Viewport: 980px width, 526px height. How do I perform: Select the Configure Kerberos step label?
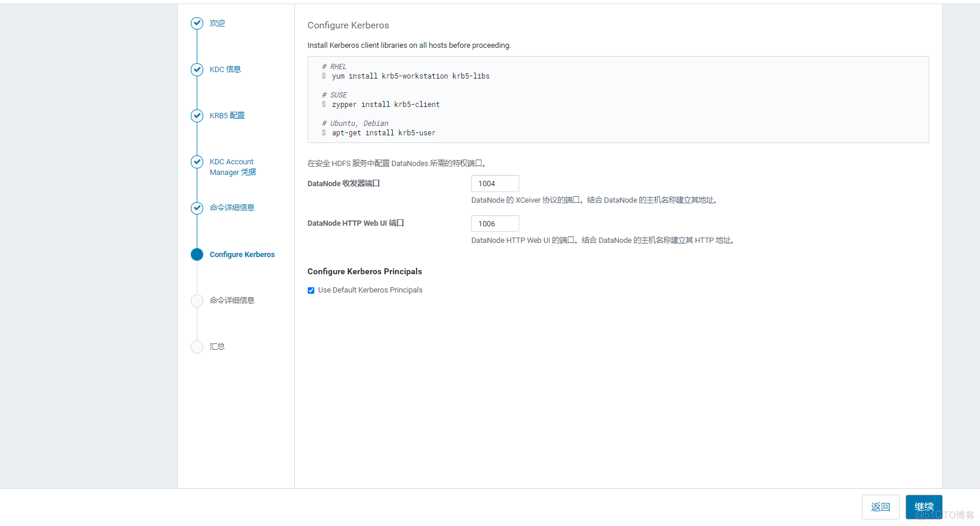coord(242,254)
